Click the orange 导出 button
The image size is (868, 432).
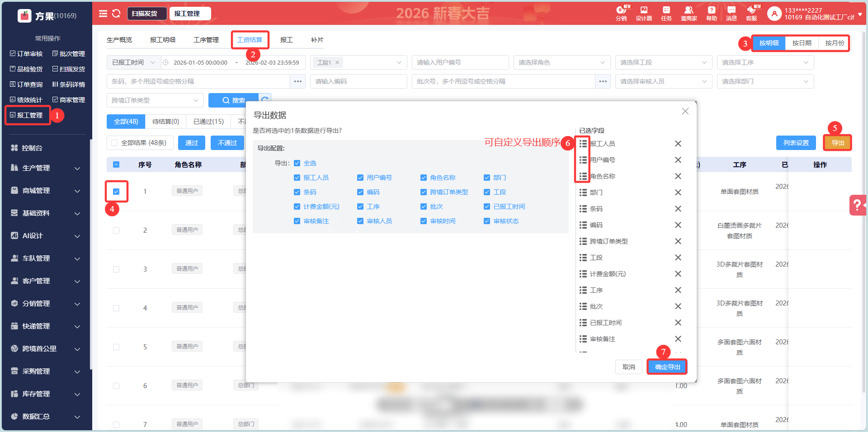[x=838, y=143]
